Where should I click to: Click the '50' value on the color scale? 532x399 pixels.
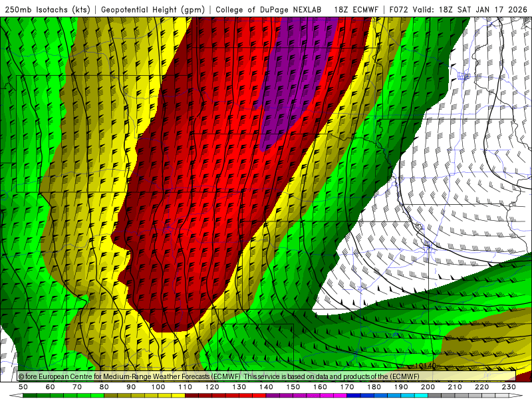23,387
